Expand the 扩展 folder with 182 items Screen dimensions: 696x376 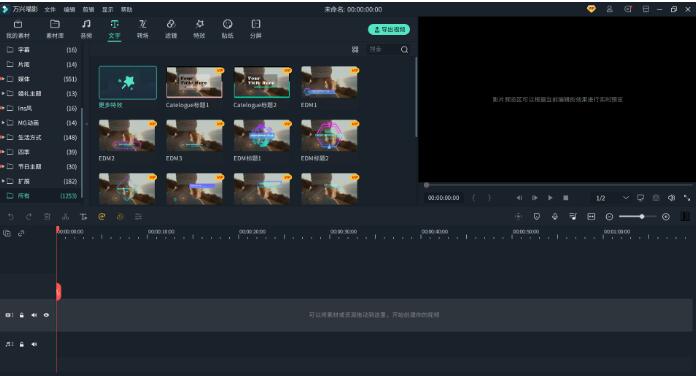[3, 181]
